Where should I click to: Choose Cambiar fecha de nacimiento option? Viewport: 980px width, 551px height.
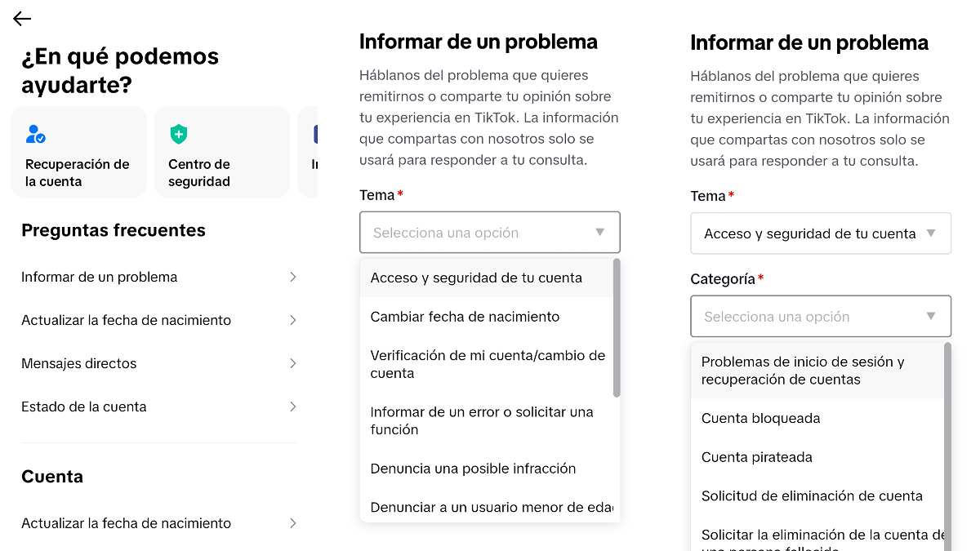coord(487,317)
